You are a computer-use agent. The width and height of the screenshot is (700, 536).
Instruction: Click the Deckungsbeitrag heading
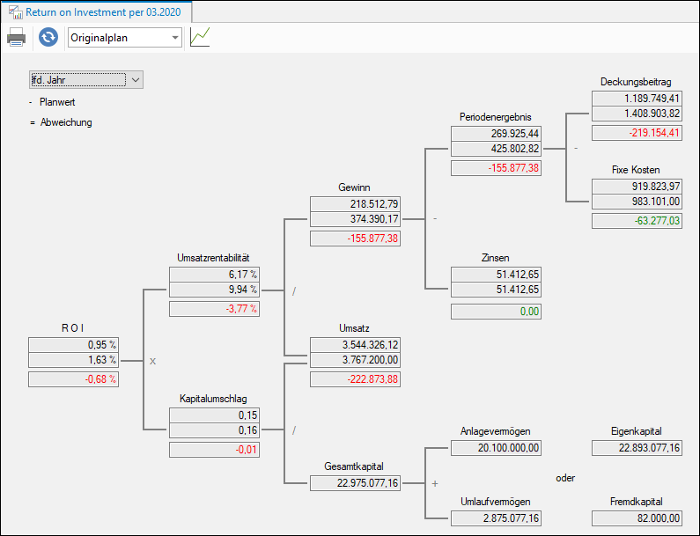tap(636, 82)
